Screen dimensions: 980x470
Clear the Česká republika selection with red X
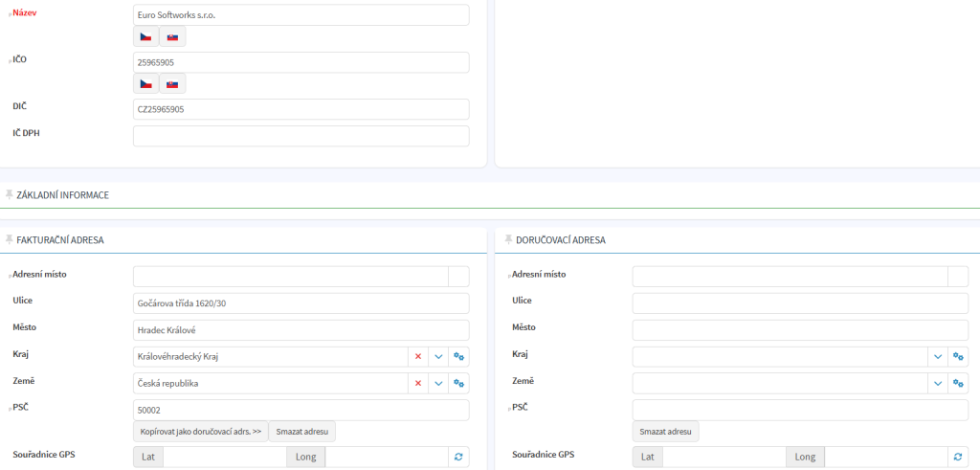(418, 384)
